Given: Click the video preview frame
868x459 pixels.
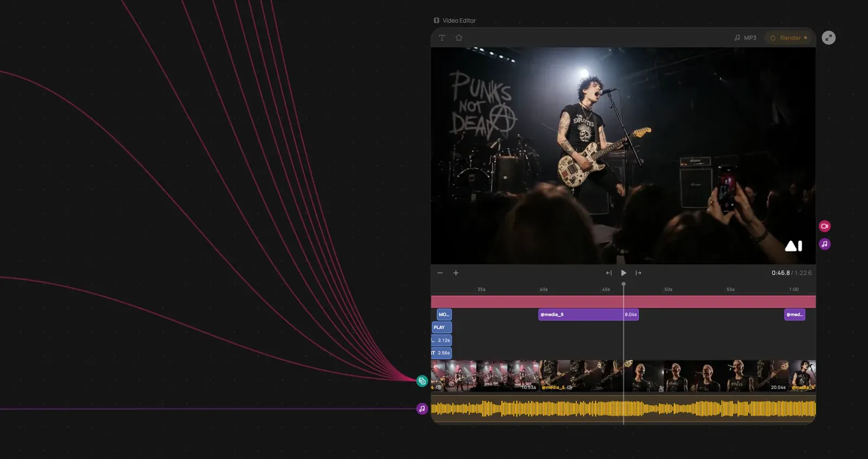Looking at the screenshot, I should [x=623, y=156].
